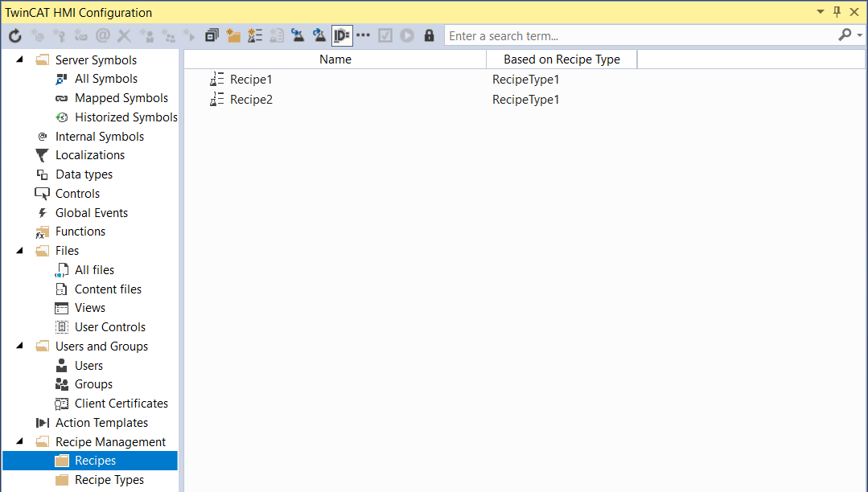Click the grayed new action arrow icon

pyautogui.click(x=189, y=36)
